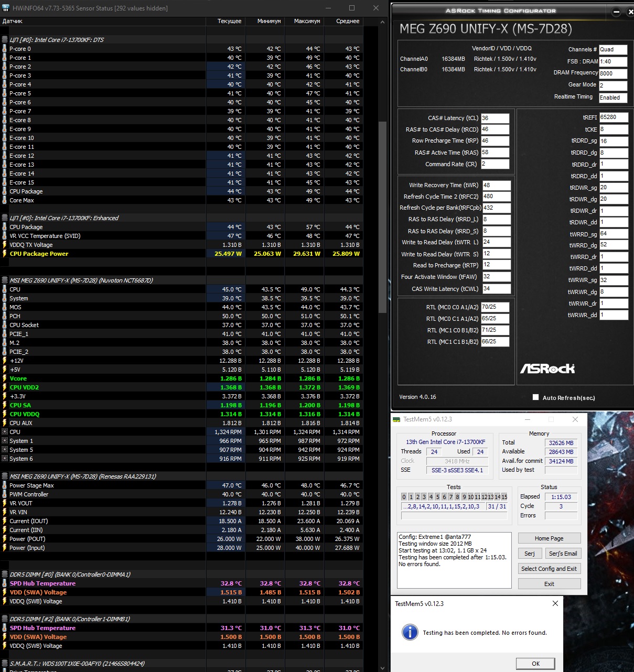Click lightning icon beside +12V
The image size is (634, 672).
coord(5,361)
